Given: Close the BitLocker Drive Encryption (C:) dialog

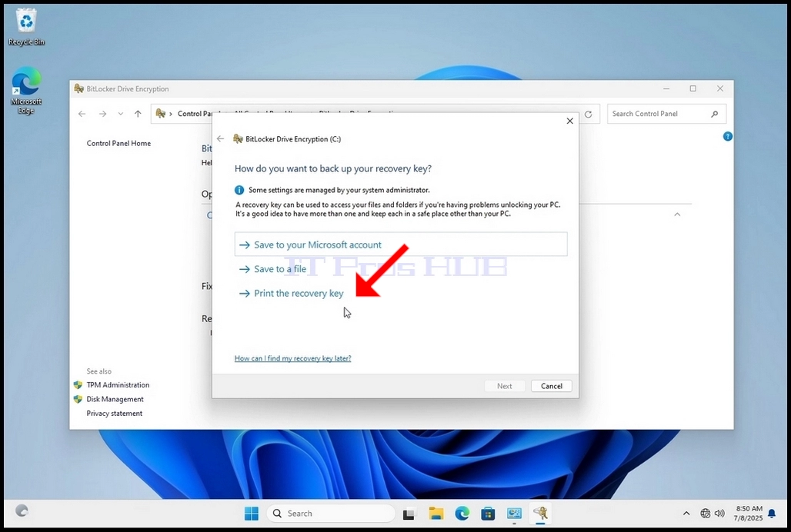Looking at the screenshot, I should 569,121.
